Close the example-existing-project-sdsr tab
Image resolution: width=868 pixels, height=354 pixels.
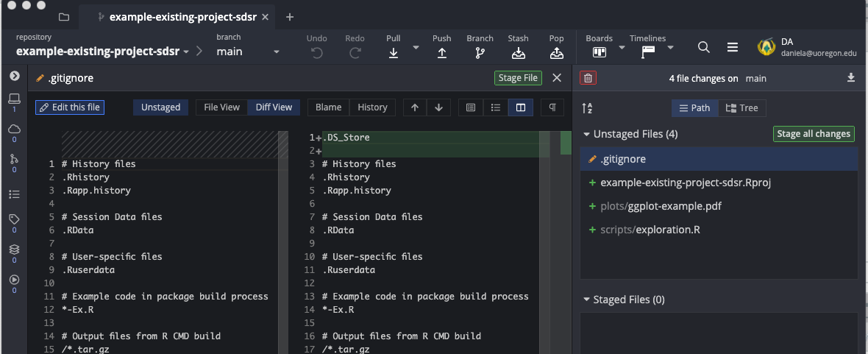(x=265, y=17)
